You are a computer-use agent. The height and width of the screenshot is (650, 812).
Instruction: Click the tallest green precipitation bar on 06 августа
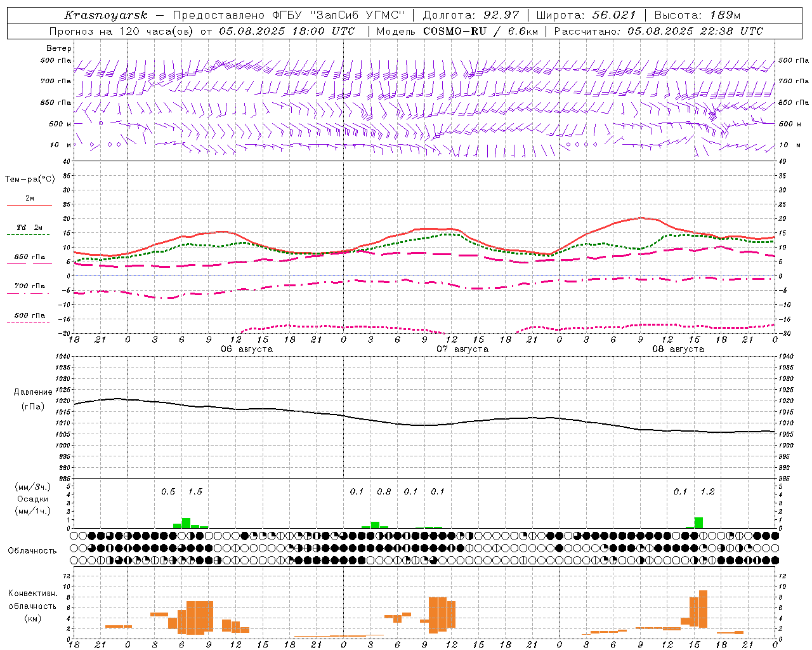(x=186, y=523)
